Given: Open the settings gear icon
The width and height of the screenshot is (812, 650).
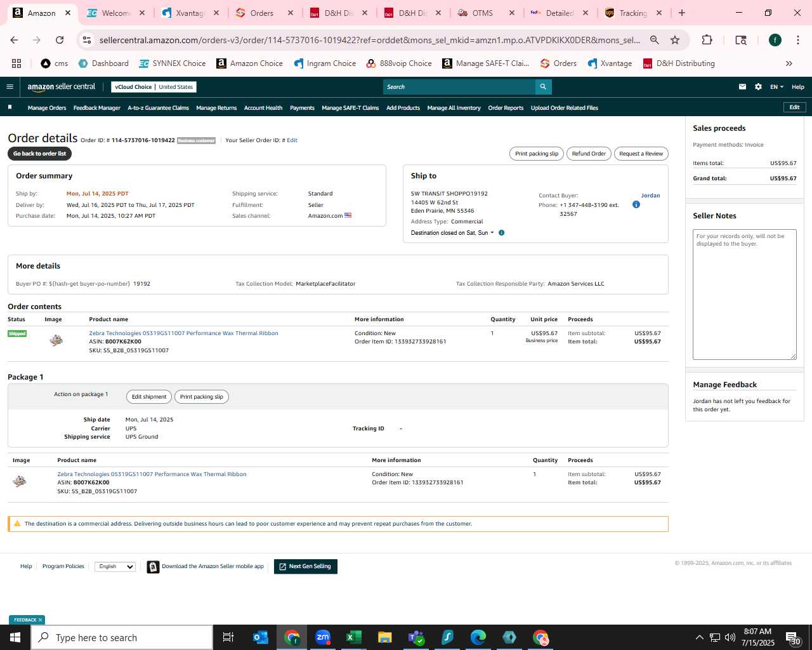Looking at the screenshot, I should click(758, 87).
